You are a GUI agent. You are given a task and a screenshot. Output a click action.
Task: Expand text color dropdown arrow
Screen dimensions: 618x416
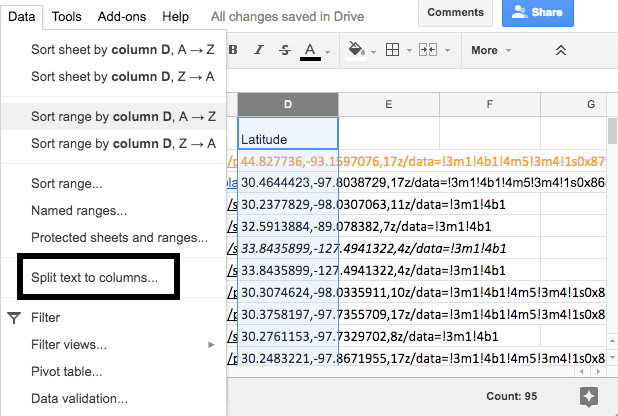coord(328,52)
